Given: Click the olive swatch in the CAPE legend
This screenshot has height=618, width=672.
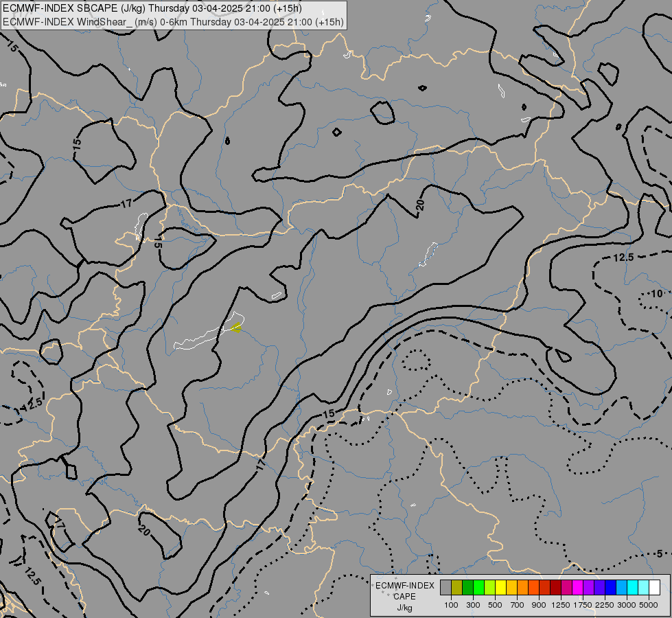Looking at the screenshot, I should [x=457, y=587].
